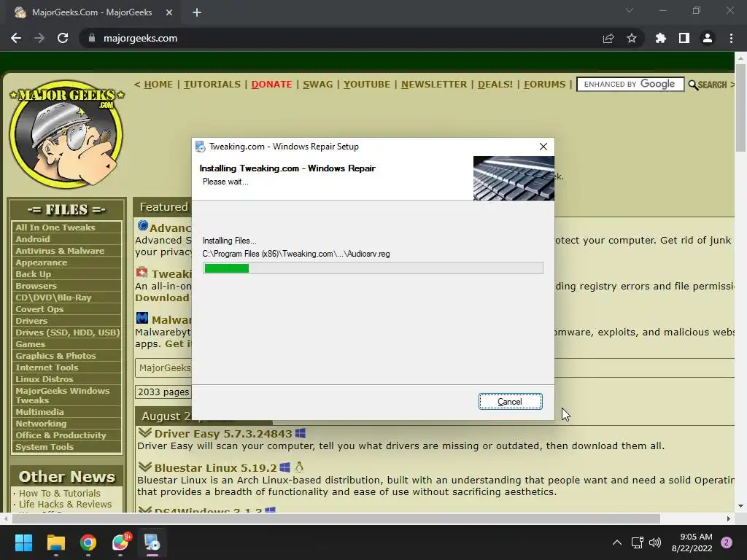747x560 pixels.
Task: Cancel the Windows Repair installation
Action: coord(510,402)
